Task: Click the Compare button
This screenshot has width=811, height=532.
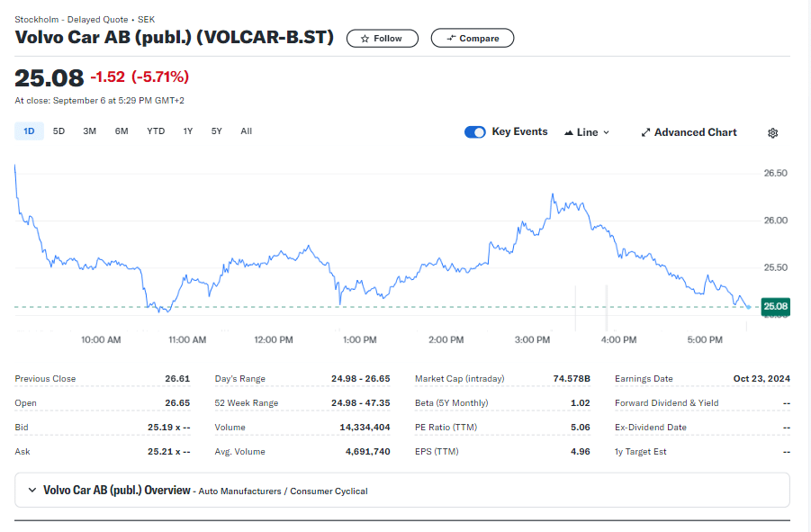Action: pos(473,39)
